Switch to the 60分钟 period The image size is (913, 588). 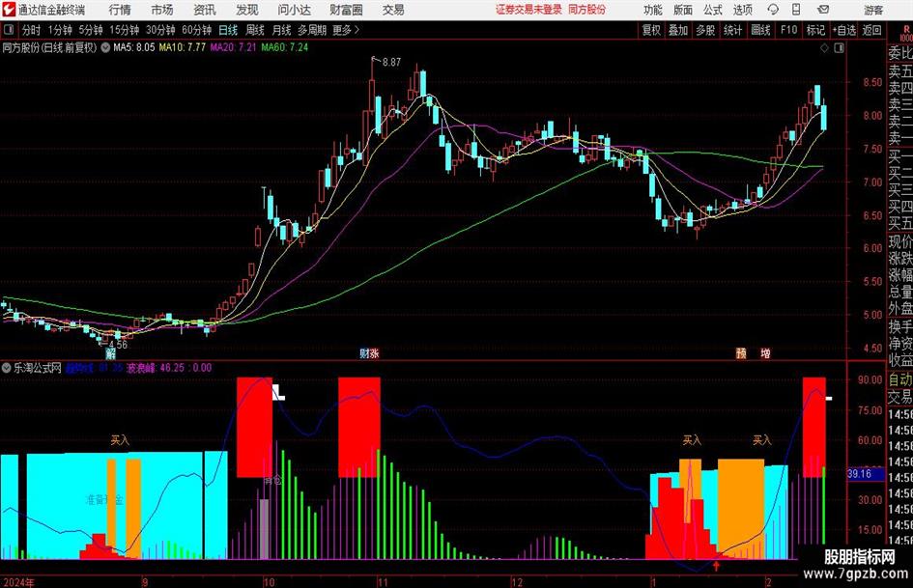pos(196,30)
